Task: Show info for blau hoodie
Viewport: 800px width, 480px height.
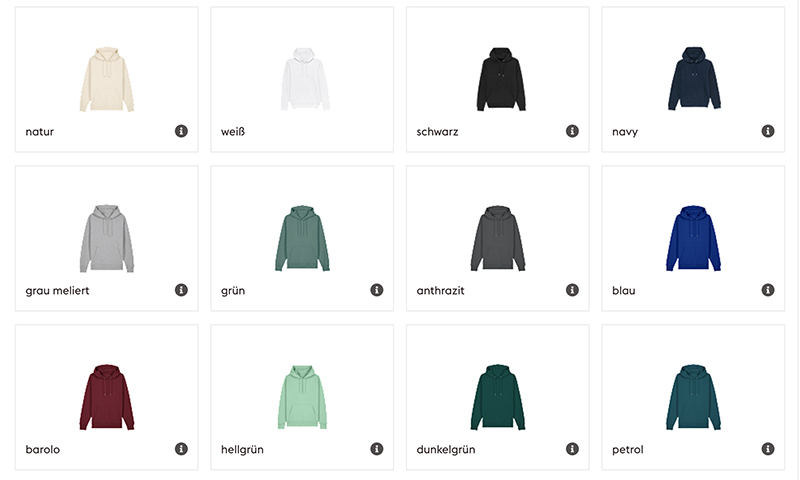Action: 768,290
